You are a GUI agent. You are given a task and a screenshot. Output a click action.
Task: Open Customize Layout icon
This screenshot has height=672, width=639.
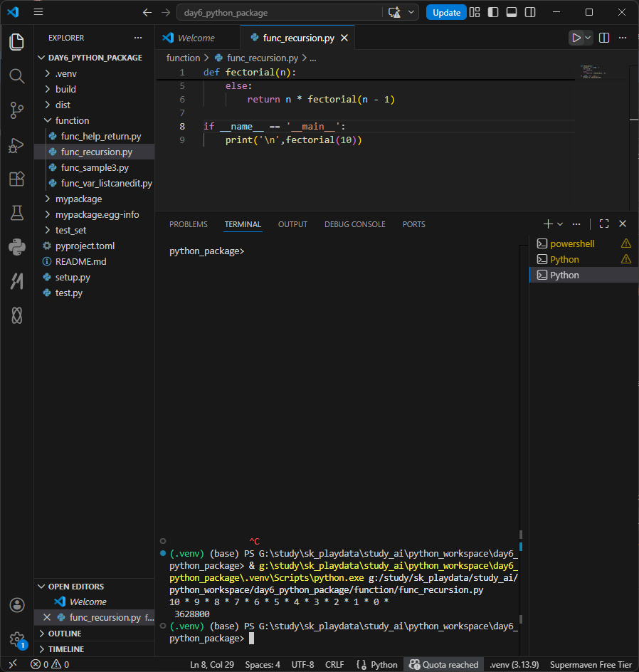pos(475,12)
